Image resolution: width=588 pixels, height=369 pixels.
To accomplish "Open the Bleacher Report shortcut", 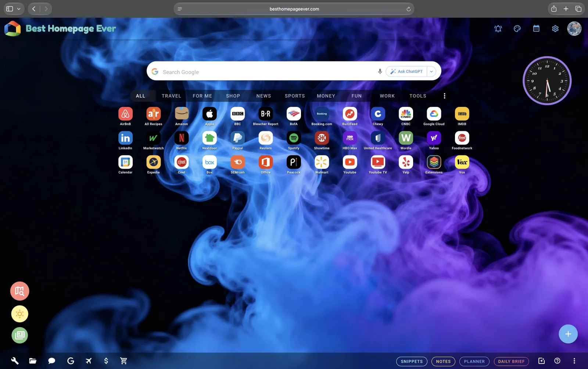I will [x=266, y=114].
